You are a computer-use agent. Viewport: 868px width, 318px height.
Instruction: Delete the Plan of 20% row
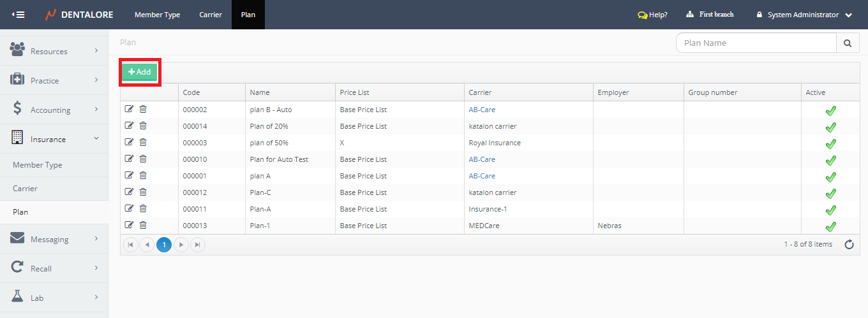[x=143, y=126]
